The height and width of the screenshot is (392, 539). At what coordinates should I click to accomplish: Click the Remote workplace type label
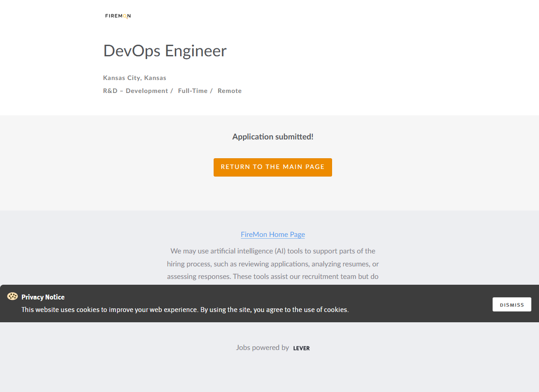pos(229,91)
